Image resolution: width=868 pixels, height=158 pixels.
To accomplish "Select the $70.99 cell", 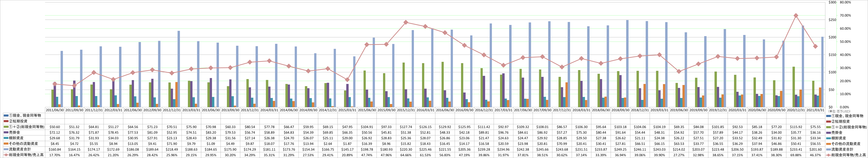I will 562,144.
